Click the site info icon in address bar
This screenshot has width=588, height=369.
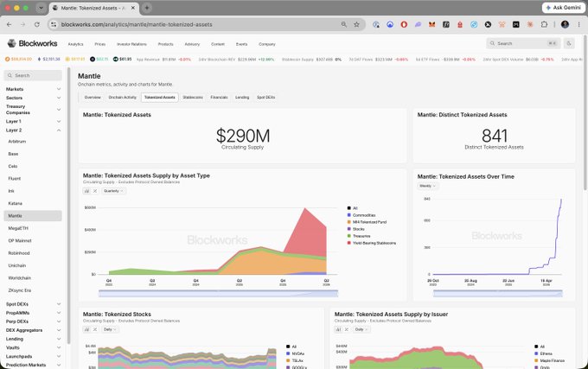54,24
